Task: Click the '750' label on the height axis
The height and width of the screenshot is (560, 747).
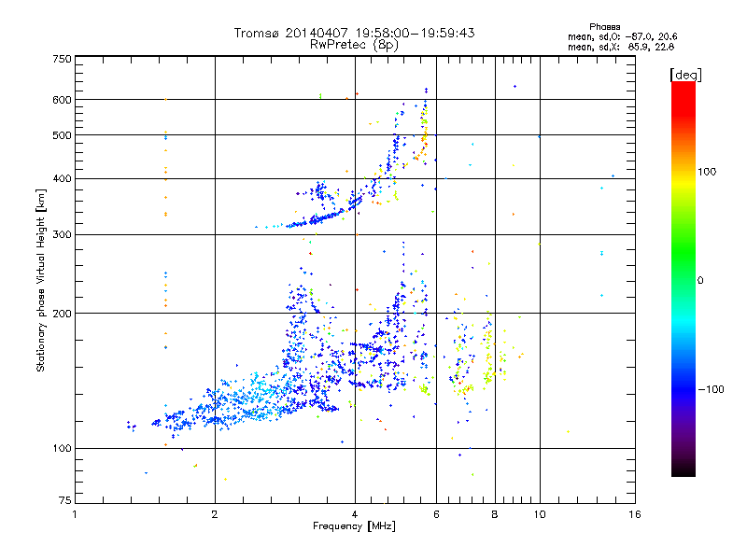Action: pyautogui.click(x=62, y=59)
